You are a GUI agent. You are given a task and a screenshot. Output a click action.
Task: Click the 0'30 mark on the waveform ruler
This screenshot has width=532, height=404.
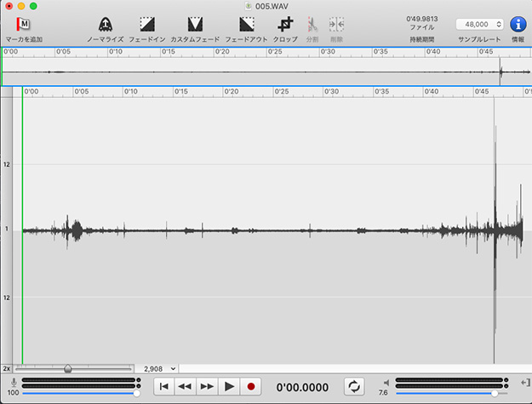(x=331, y=91)
